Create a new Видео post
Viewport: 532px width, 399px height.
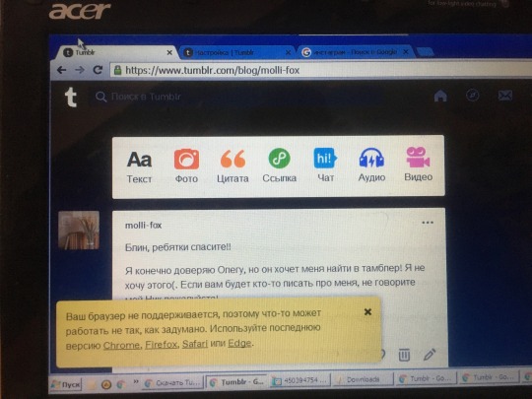point(419,165)
